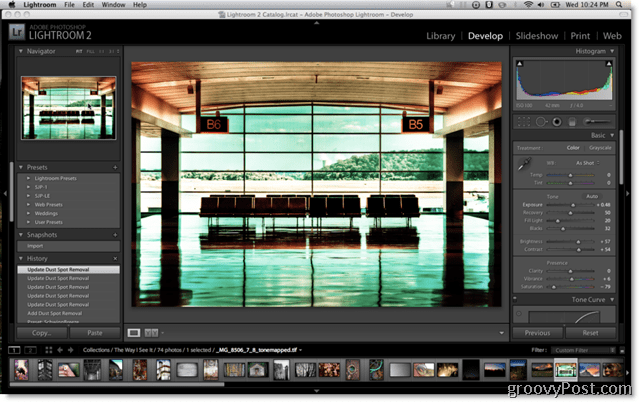Click the Copy... settings button
Screen dimensions: 639x402
tap(42, 333)
